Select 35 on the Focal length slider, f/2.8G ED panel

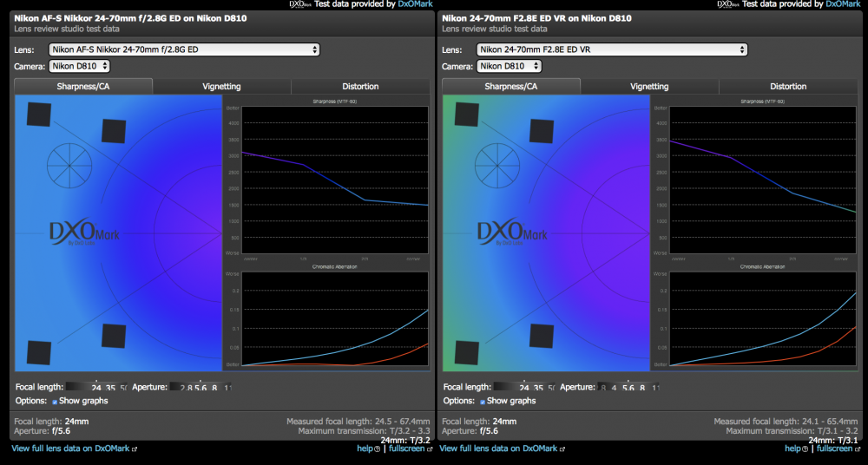[110, 388]
